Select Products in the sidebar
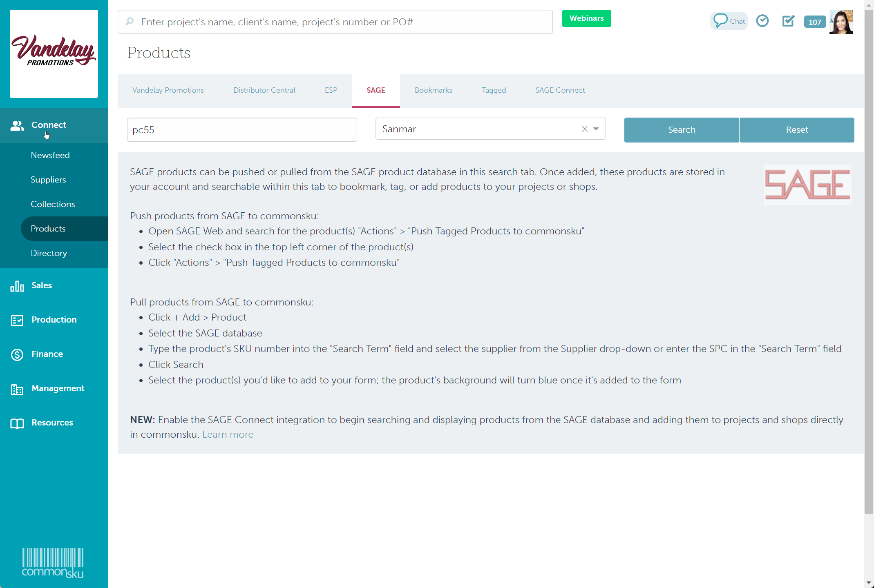Screen dimensions: 874x588 (64, 229)
